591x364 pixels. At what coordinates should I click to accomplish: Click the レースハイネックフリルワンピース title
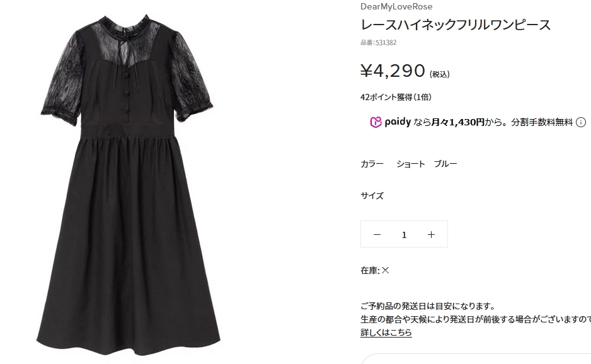456,25
